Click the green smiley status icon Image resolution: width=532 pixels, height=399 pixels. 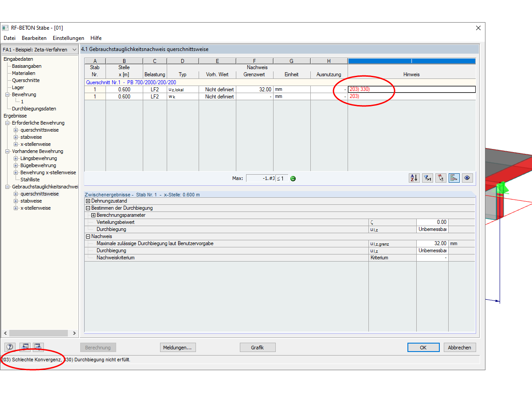[293, 178]
